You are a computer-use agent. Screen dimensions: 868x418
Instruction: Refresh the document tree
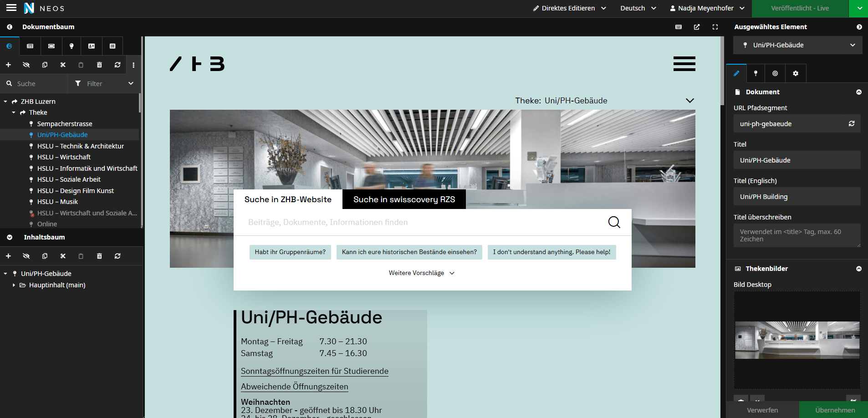point(117,65)
